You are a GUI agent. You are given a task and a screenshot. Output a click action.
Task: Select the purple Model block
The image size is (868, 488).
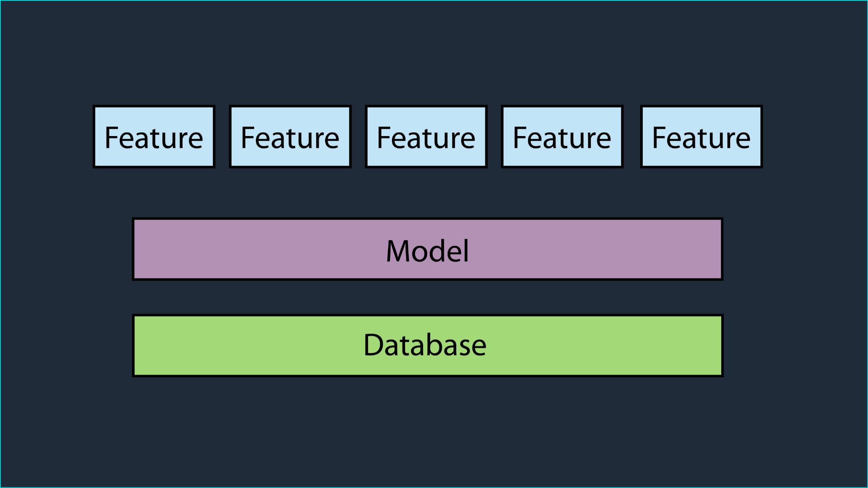(428, 249)
